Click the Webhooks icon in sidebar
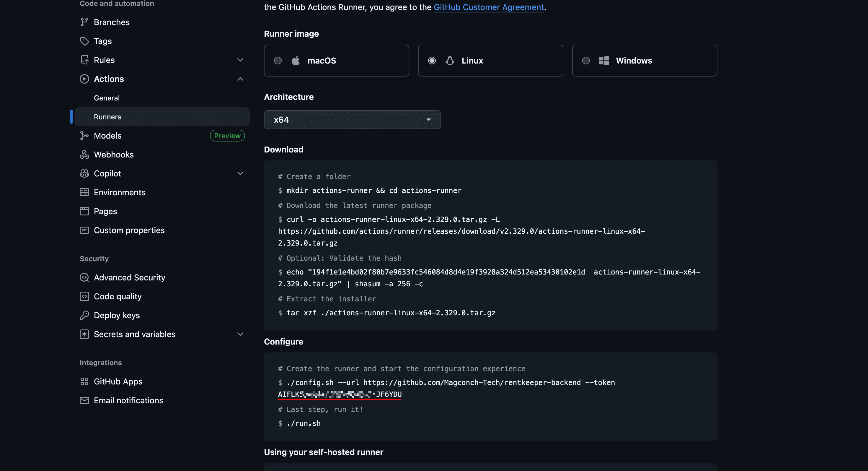868x471 pixels. pos(84,155)
